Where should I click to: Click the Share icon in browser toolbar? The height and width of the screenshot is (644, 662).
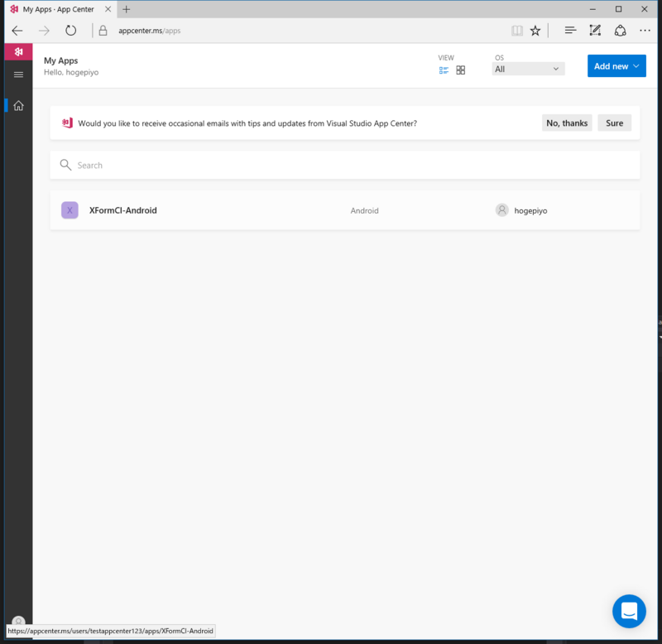coord(620,31)
